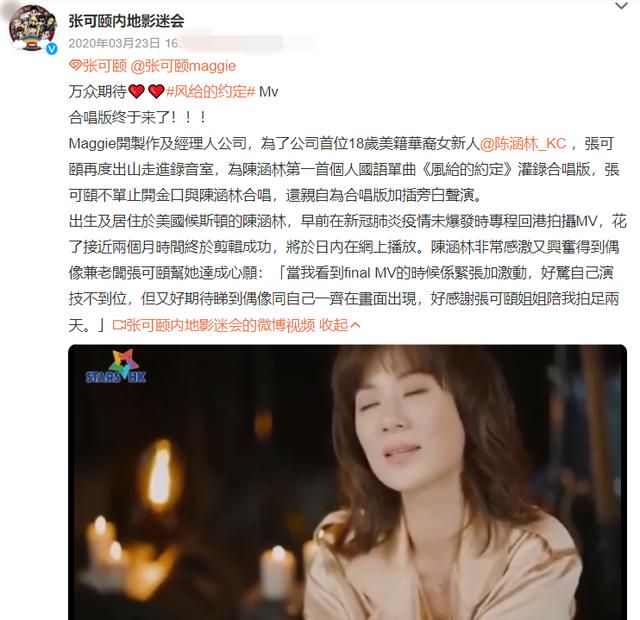Viewport: 640px width, 620px height.
Task: Click the STARS HK logo watermark
Action: 116,367
